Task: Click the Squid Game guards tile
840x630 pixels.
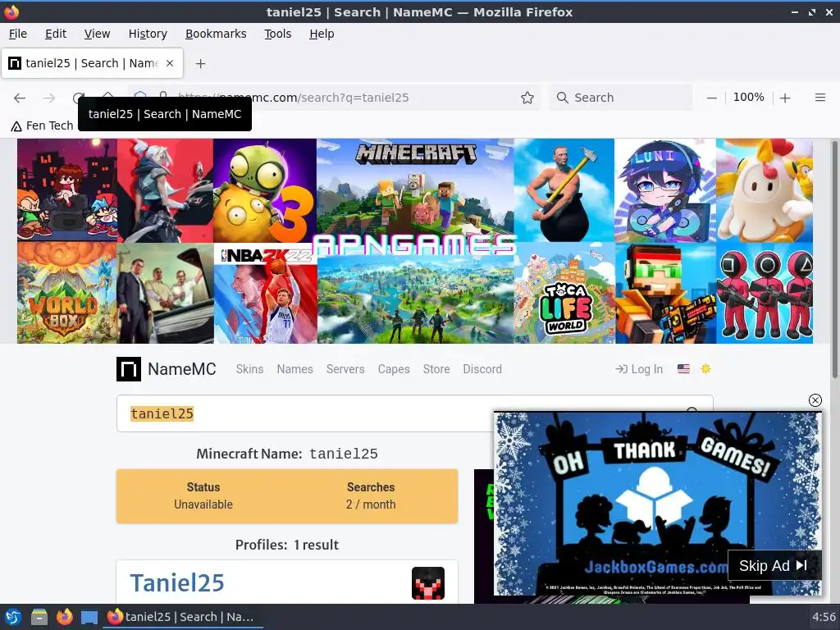Action: [x=765, y=294]
